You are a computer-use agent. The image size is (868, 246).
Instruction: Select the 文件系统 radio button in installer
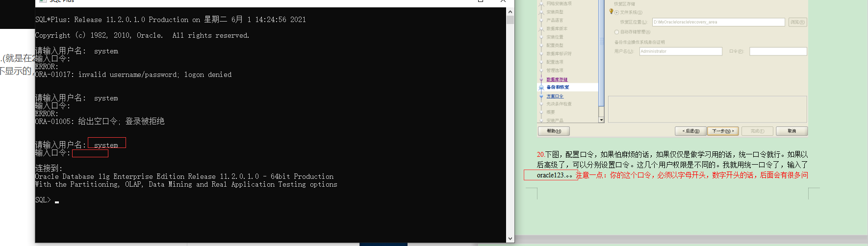(x=616, y=12)
